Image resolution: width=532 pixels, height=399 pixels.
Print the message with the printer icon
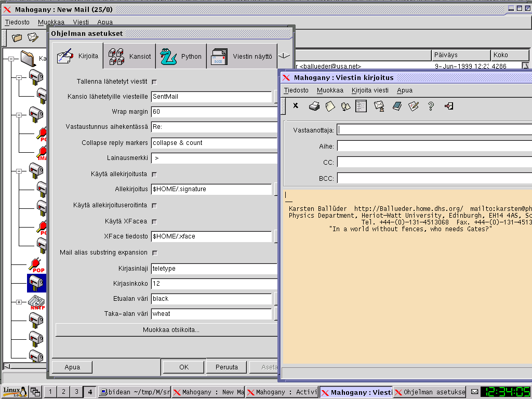314,106
